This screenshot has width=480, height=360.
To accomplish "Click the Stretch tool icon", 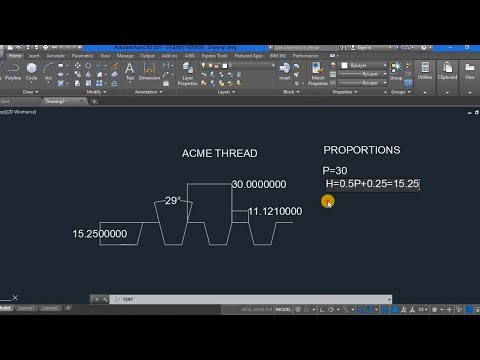I will point(77,83).
